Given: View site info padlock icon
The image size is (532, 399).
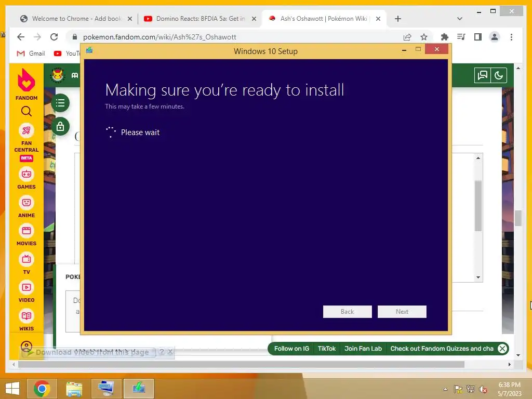Looking at the screenshot, I should click(75, 37).
